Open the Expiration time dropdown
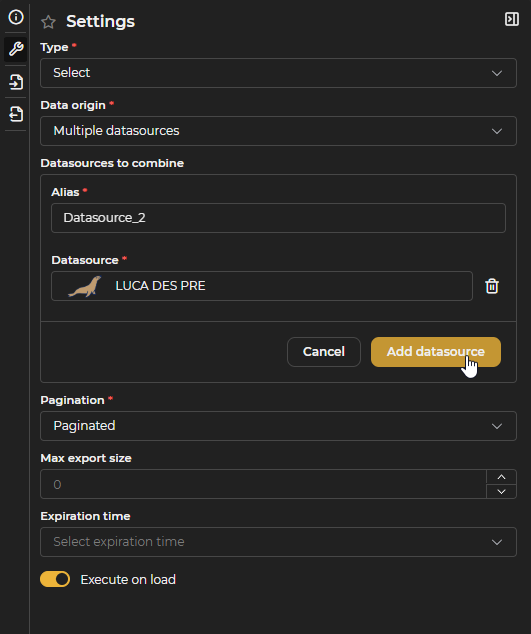 278,542
